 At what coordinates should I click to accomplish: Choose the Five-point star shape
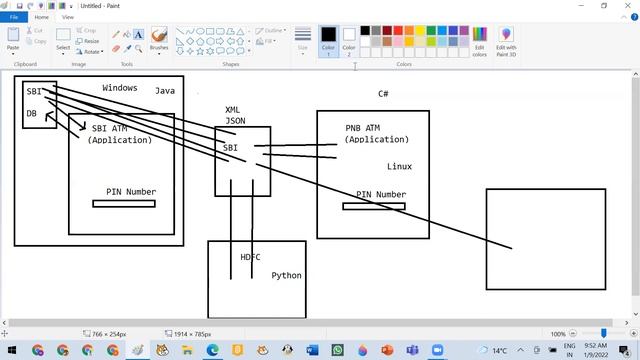coord(200,51)
